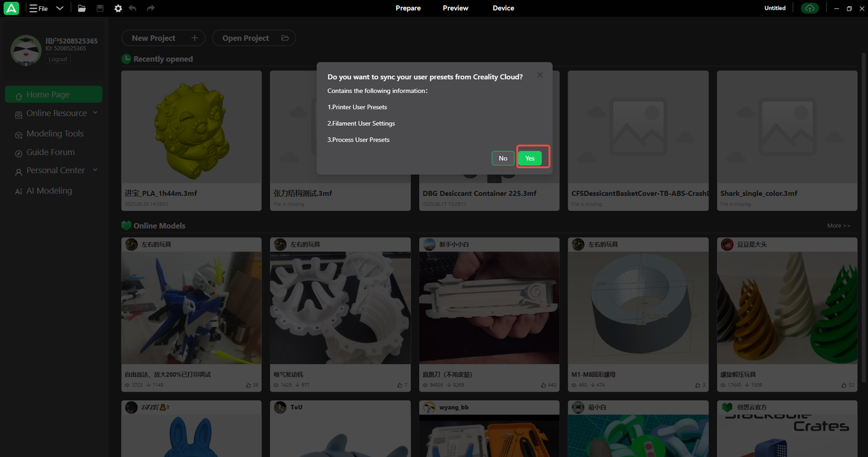
Task: Click the DBG Desiccant Container 225.3mf file name
Action: coord(479,193)
